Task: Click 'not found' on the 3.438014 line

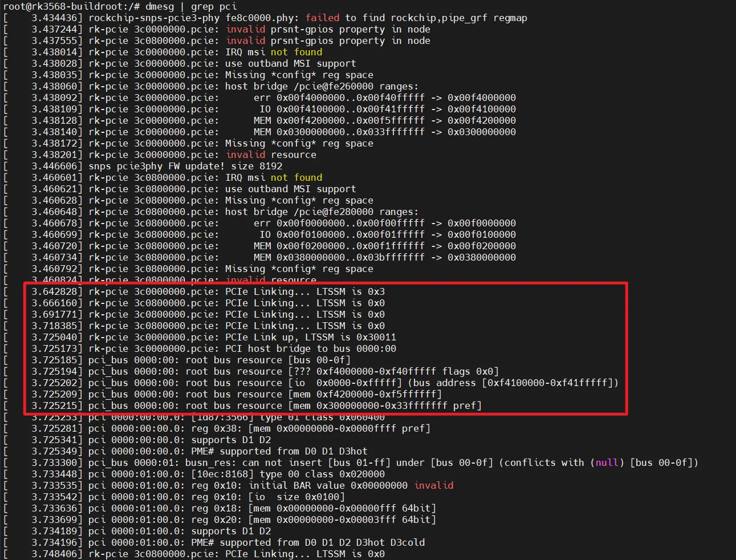Action: (296, 52)
